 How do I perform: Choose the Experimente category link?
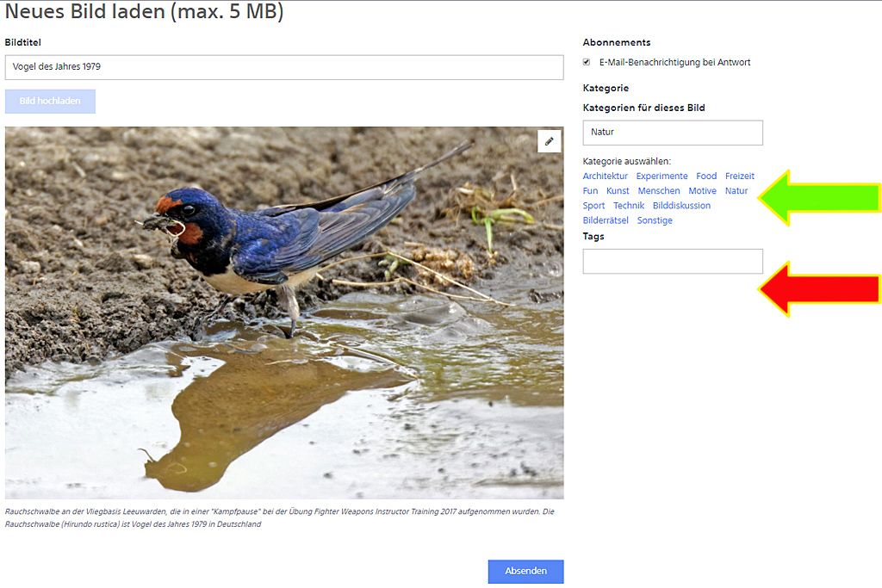click(661, 176)
